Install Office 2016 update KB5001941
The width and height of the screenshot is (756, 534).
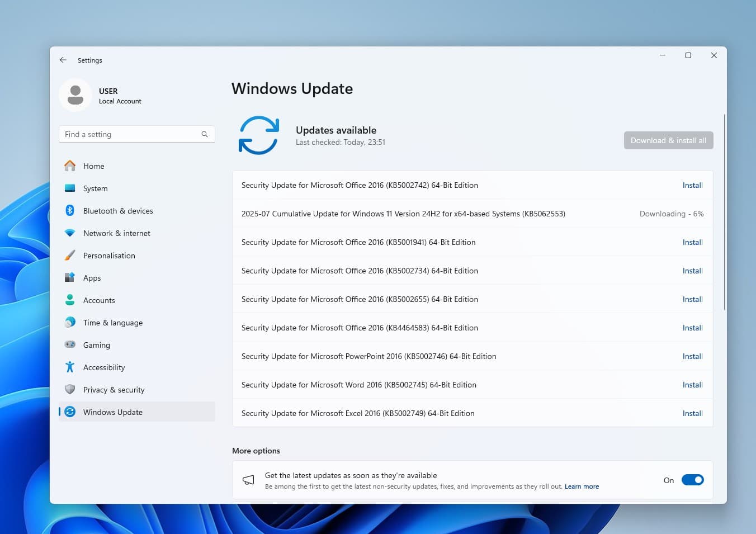click(692, 242)
